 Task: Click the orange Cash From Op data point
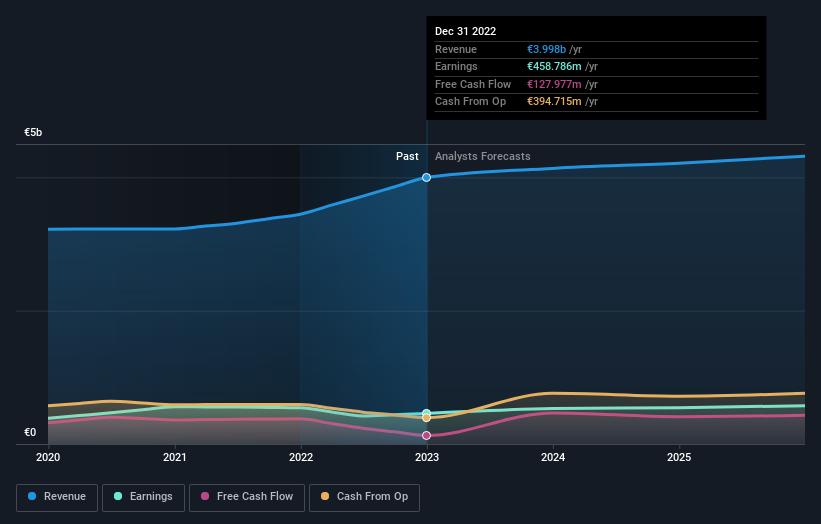click(426, 418)
